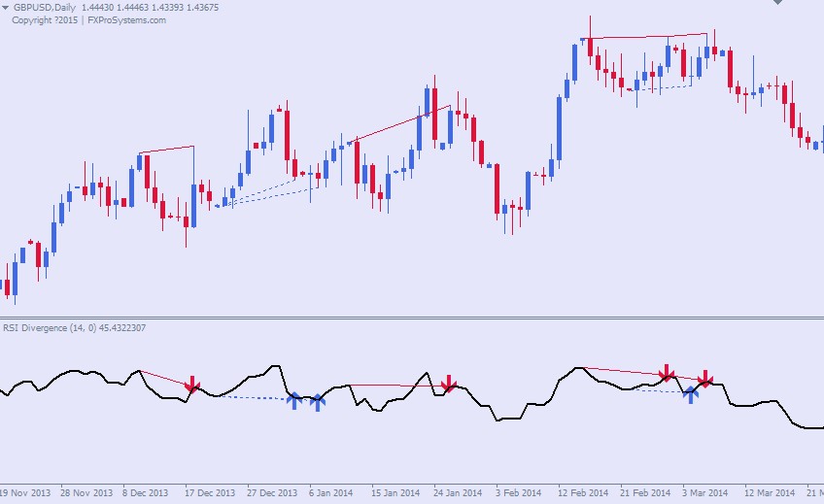
Task: Click the 28 Nov 2013 date label
Action: (x=86, y=493)
